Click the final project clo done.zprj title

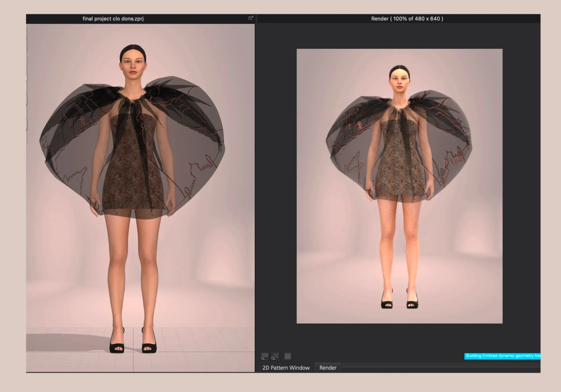click(x=113, y=19)
